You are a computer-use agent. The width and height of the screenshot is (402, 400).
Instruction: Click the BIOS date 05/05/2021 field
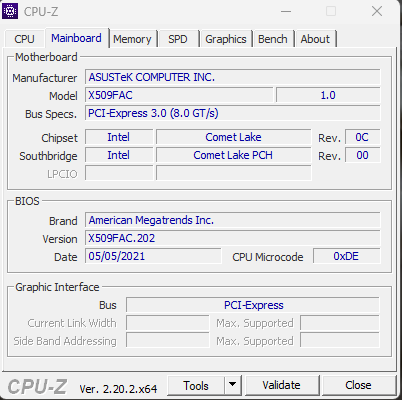(x=153, y=256)
